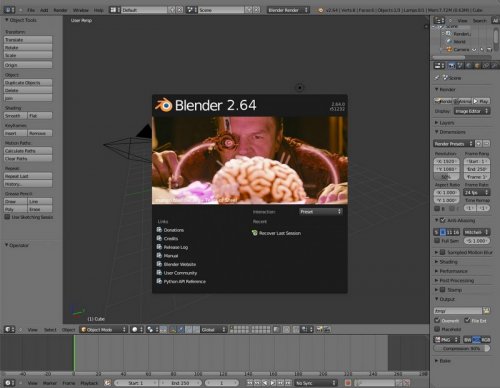Screen dimensions: 500x388
Task: Click the add render preset plus button
Action: click(478, 144)
